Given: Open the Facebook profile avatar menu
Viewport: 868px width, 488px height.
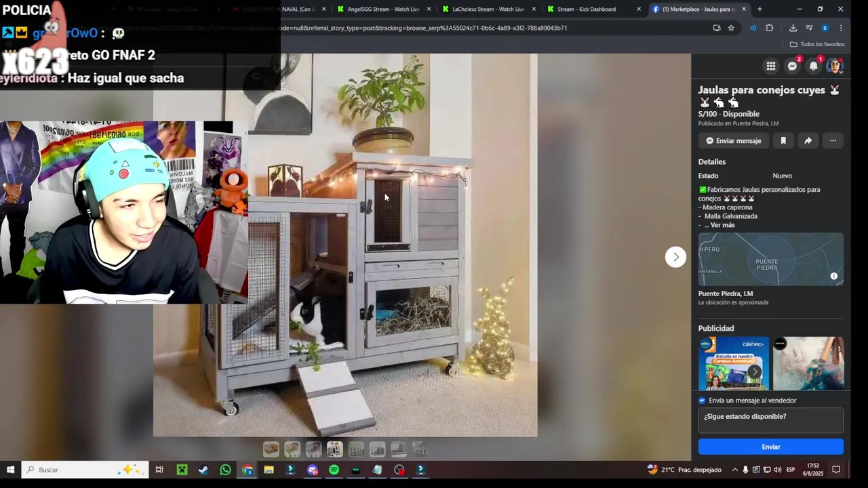Looking at the screenshot, I should pos(835,66).
